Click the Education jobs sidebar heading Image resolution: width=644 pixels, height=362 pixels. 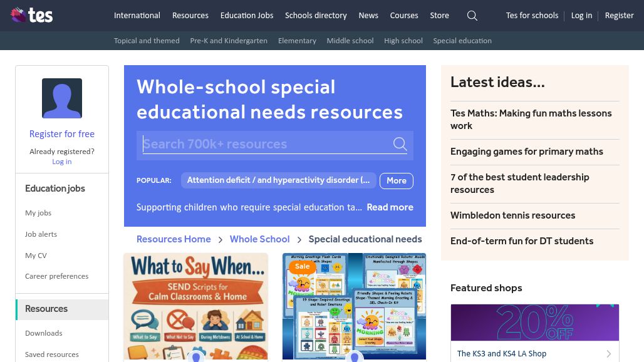[55, 189]
